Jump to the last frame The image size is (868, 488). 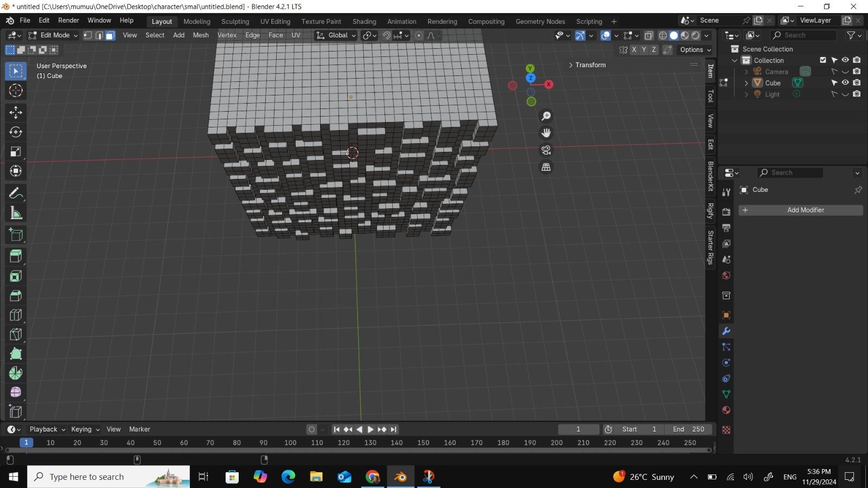pos(394,429)
